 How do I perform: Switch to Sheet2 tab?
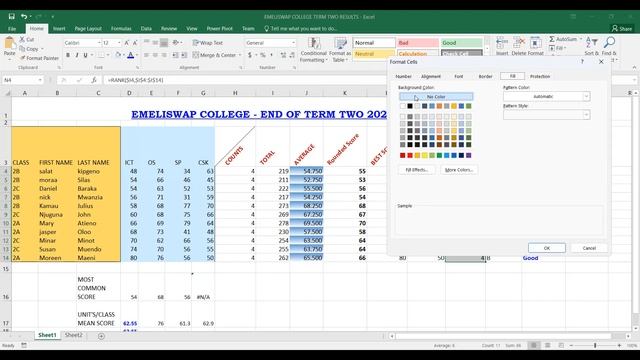pyautogui.click(x=73, y=335)
